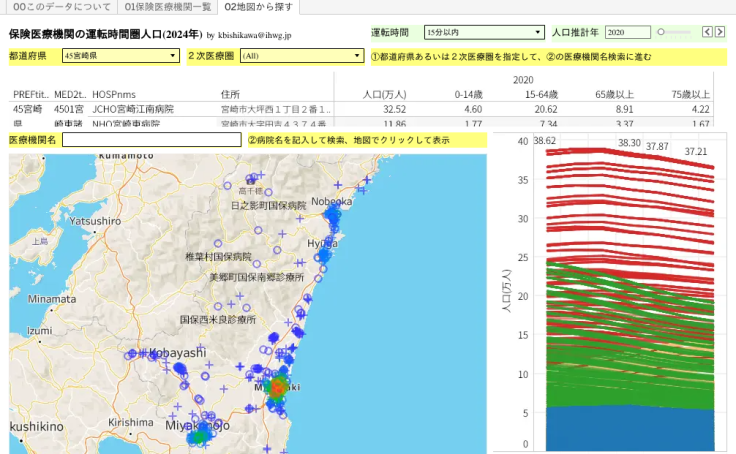Click the JCHO宮崎江南病院 row name
The width and height of the screenshot is (736, 454).
[x=133, y=109]
